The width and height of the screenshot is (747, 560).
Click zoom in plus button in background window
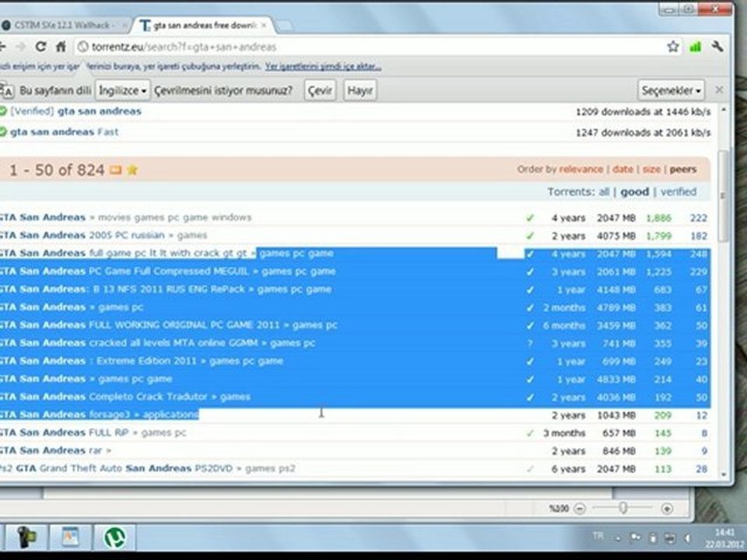(x=667, y=509)
